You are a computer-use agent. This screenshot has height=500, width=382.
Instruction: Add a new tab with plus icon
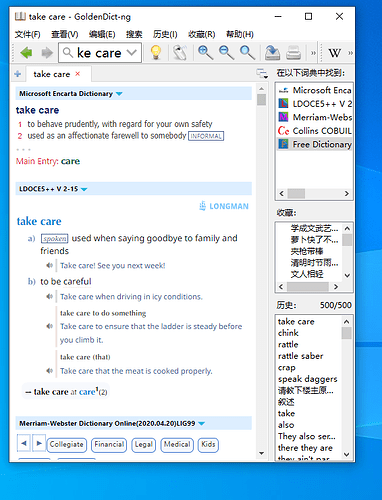click(18, 74)
